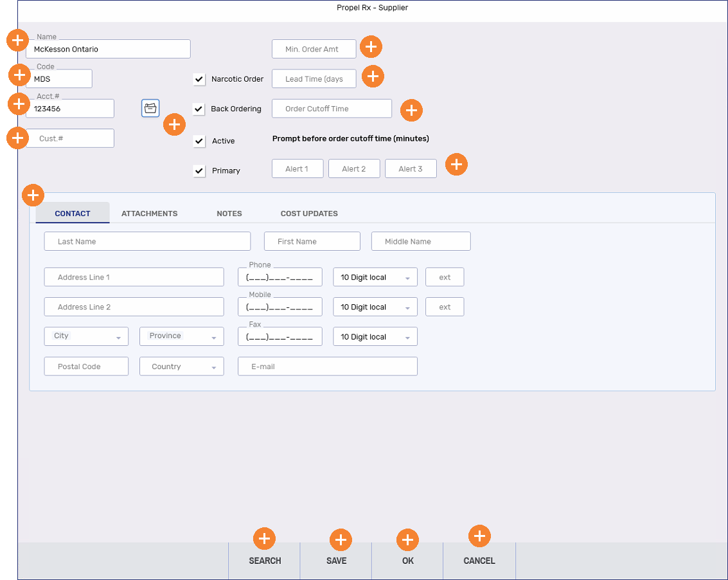Click the plus hotspot beside Order Cutoff Time
The height and width of the screenshot is (580, 728).
pyautogui.click(x=411, y=110)
